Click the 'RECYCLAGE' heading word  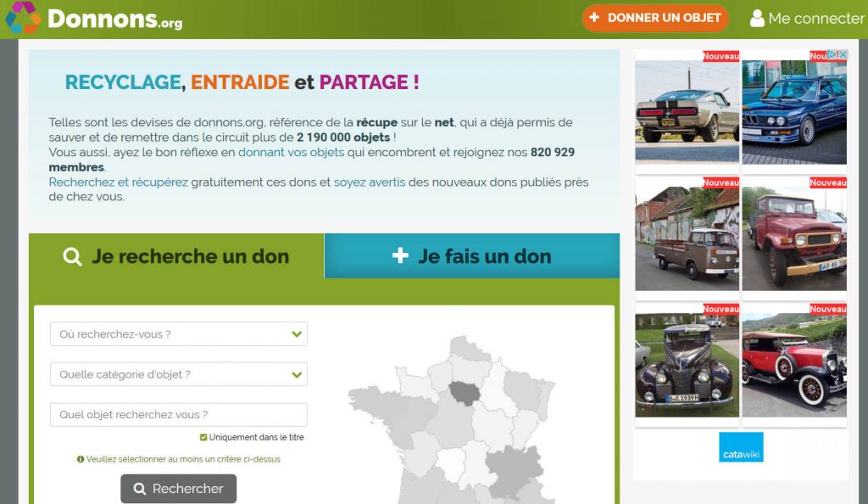(x=123, y=82)
